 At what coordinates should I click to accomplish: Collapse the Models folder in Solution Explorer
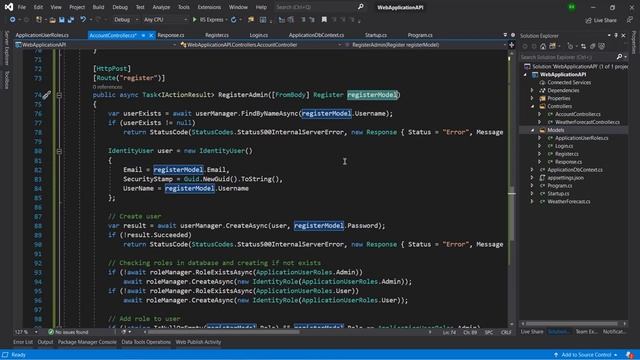pos(532,130)
